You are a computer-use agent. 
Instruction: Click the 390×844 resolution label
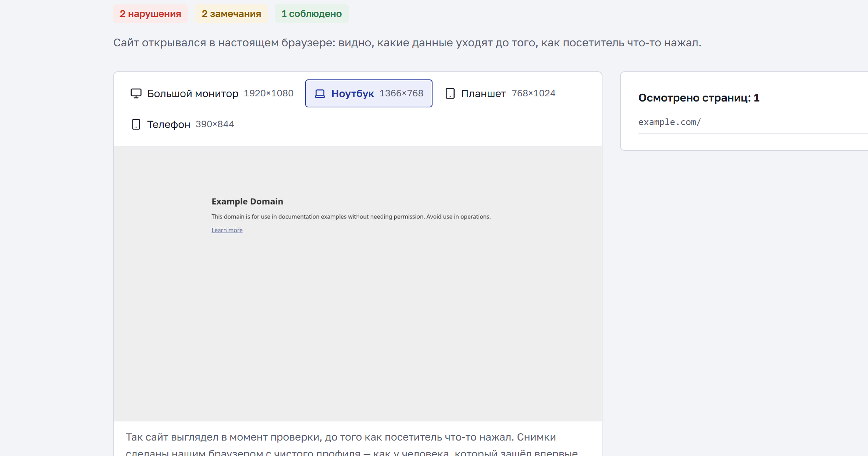(215, 124)
